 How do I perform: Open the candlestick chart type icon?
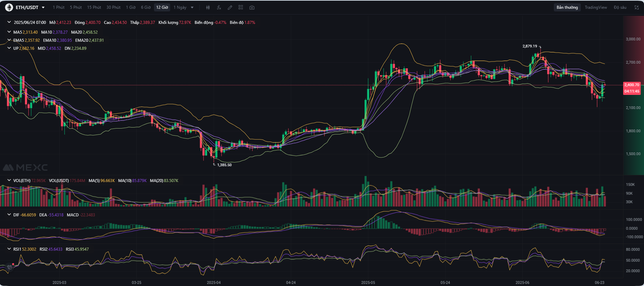pos(208,7)
